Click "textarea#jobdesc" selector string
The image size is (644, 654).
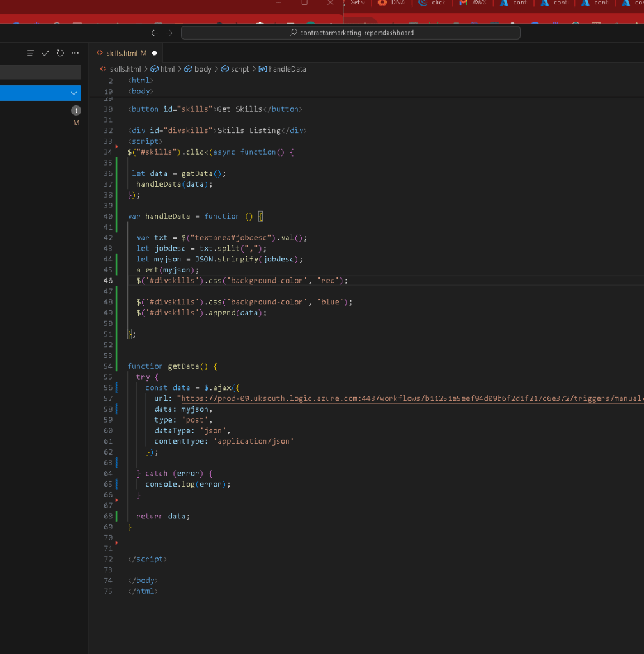tap(232, 238)
